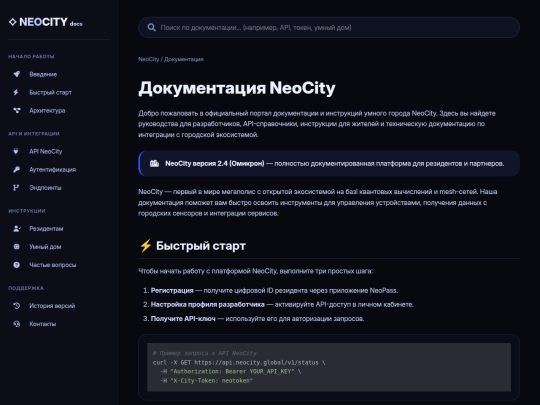Click the НАЧАЛО РАБОТЫ sidebar section label
Screen dimensions: 540x405
[31, 56]
